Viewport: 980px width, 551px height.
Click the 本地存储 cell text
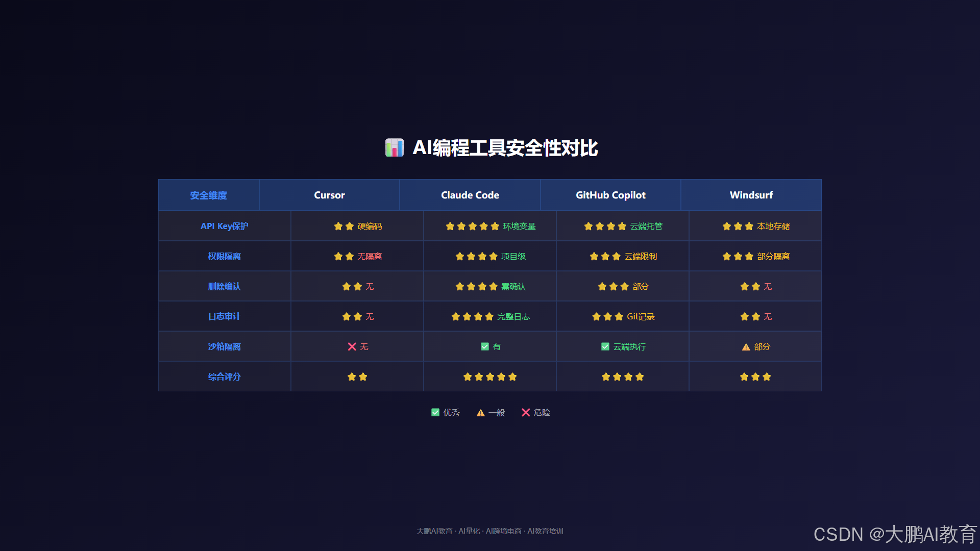click(773, 227)
